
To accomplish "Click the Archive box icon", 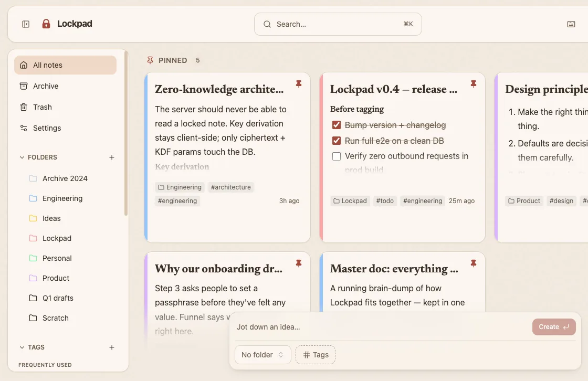I will (x=24, y=86).
